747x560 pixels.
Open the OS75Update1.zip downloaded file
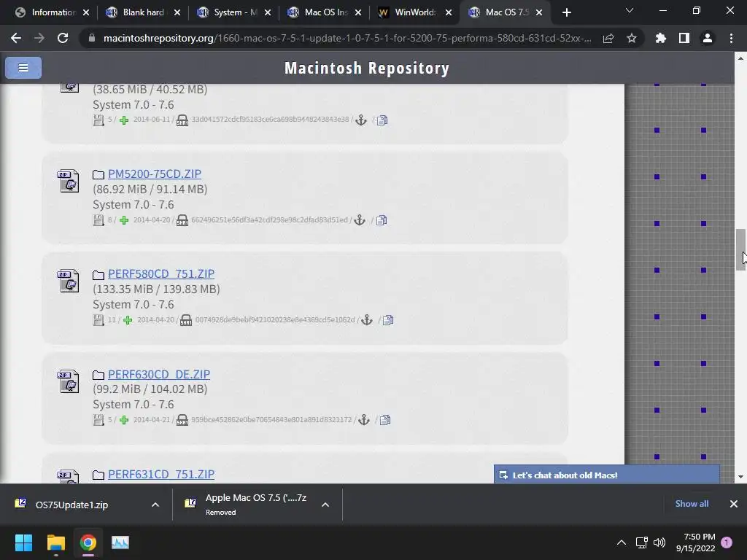click(71, 505)
